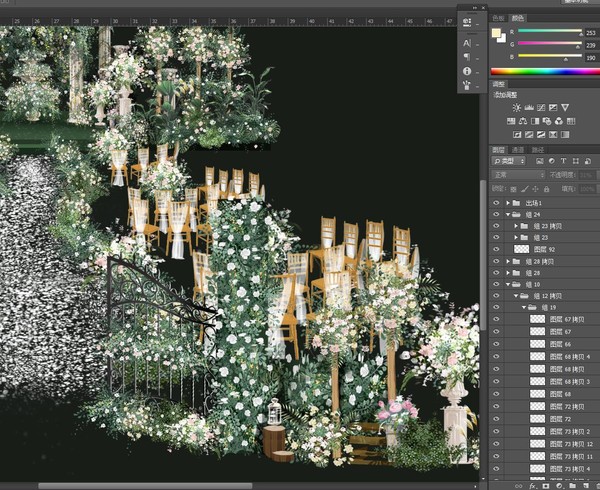Viewport: 600px width, 490px height.
Task: Filter layers by type layers icon
Action: click(563, 161)
